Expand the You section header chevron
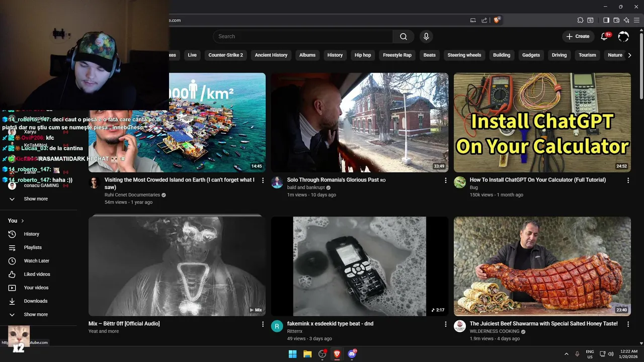Image resolution: width=644 pixels, height=362 pixels. pos(22,221)
